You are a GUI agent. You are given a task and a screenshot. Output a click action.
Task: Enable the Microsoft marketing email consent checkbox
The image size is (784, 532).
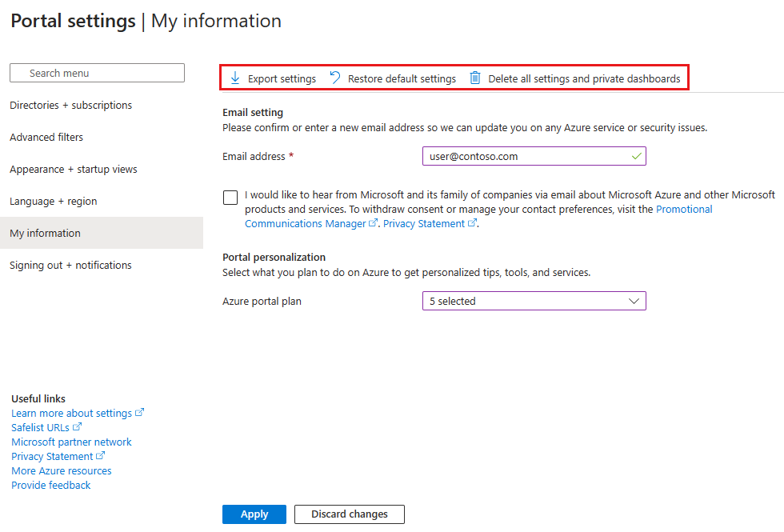pos(230,198)
